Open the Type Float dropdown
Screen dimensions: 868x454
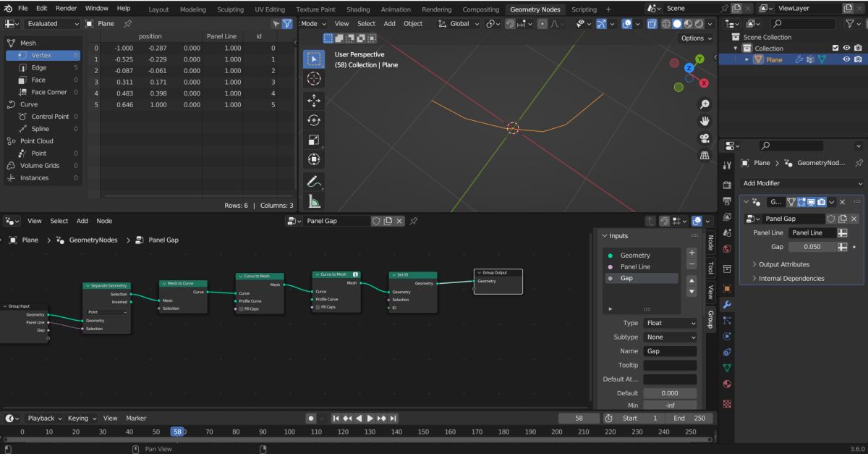(x=670, y=323)
